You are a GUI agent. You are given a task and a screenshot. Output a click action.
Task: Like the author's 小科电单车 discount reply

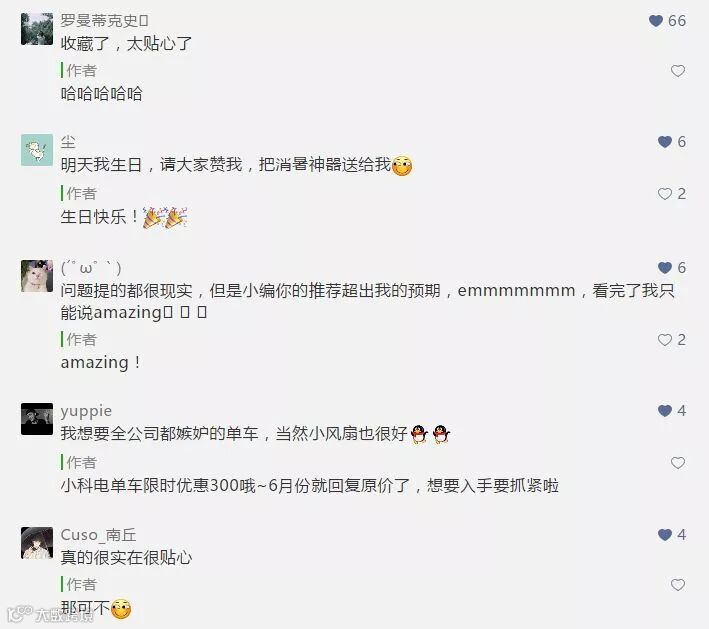tap(677, 463)
